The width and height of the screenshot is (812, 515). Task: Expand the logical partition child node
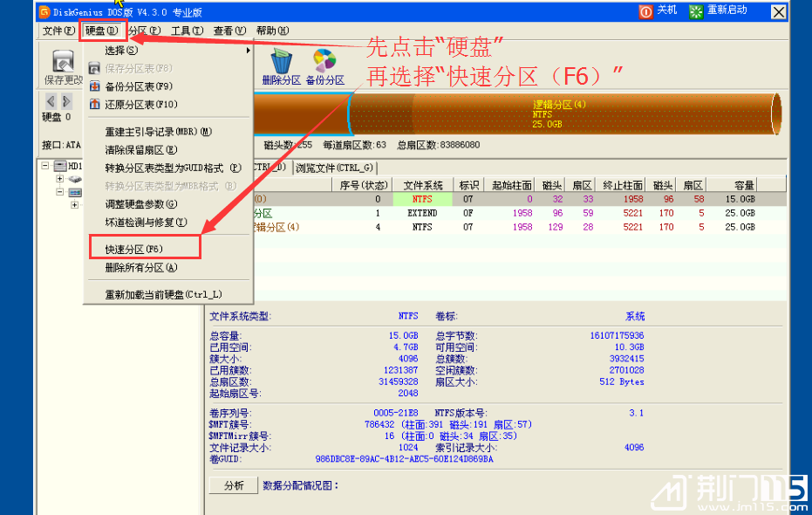(75, 204)
